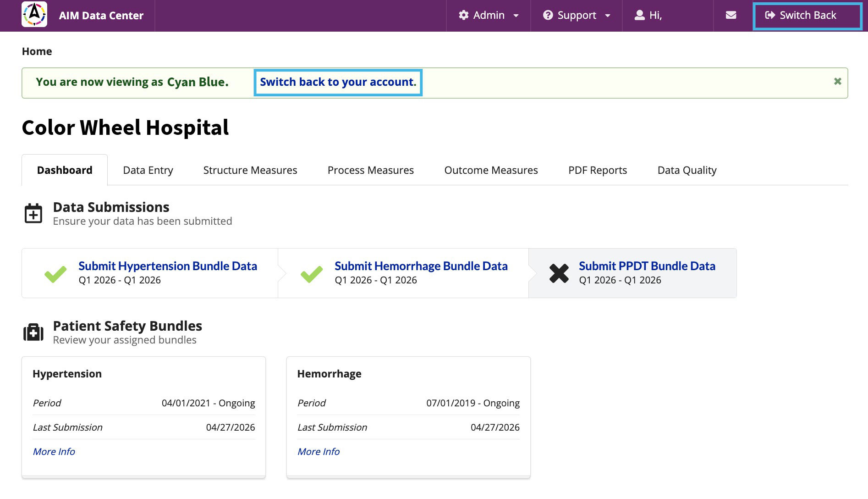
Task: Click the Hypertension card title
Action: click(x=67, y=374)
